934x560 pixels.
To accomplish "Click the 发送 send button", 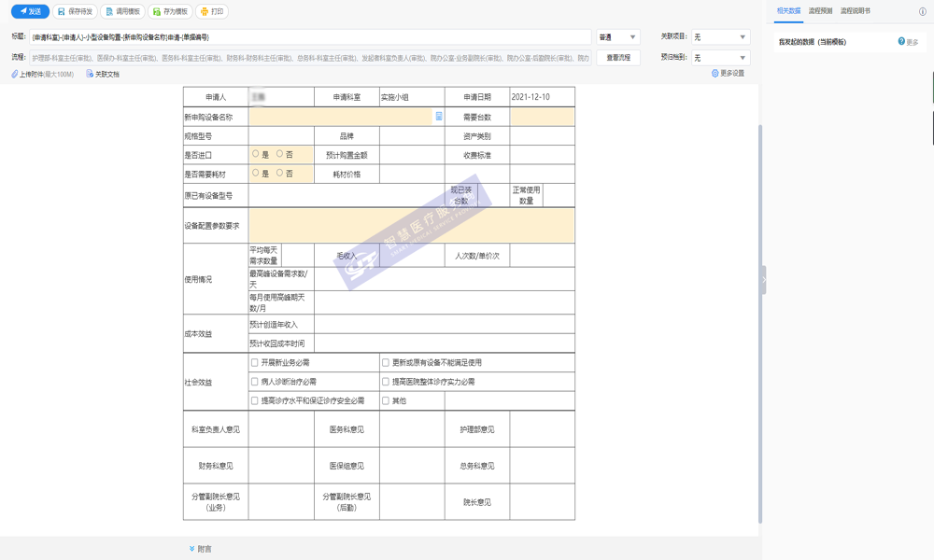I will tap(29, 11).
